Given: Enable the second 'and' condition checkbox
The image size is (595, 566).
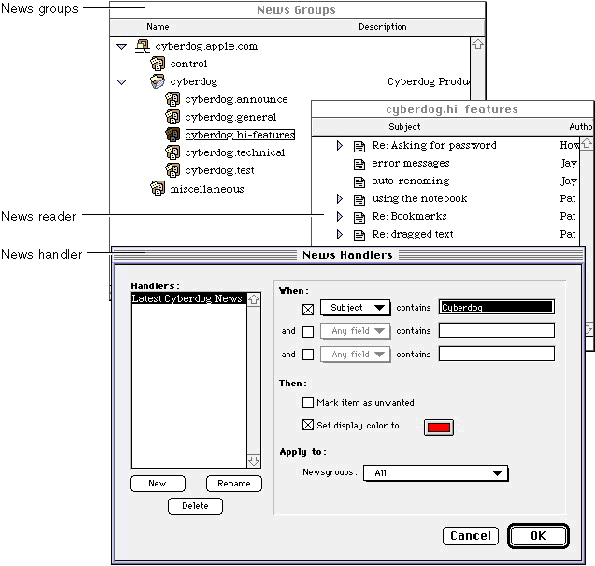Looking at the screenshot, I should 308,332.
